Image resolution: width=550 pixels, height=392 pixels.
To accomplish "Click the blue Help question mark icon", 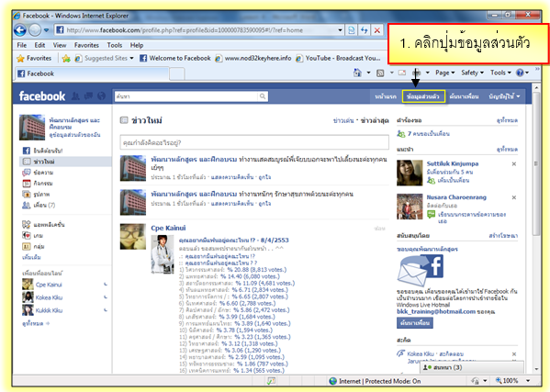I will (521, 73).
